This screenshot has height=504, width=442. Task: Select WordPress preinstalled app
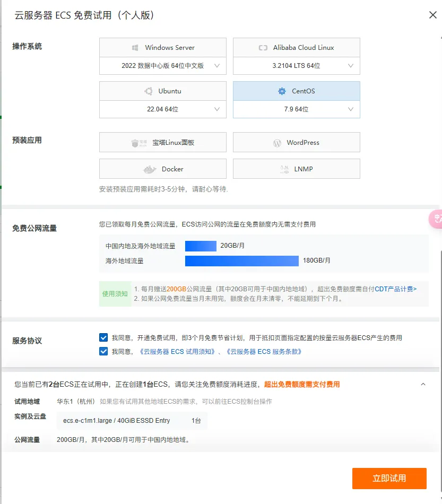[x=297, y=142]
